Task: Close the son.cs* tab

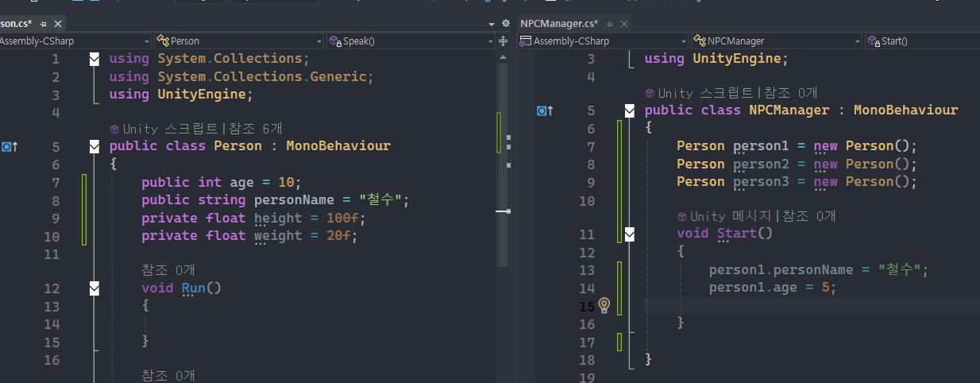Action: [56, 24]
